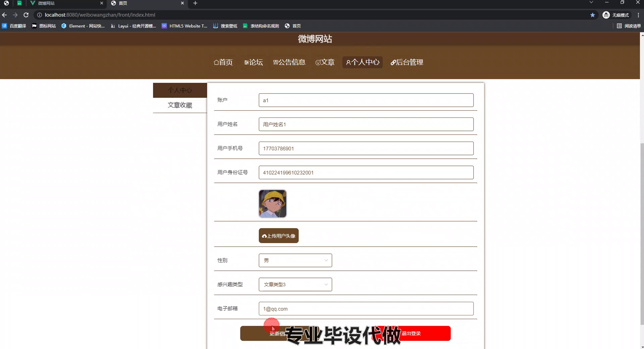Screen dimensions: 644x349
Task: Click the brown 更新信息 button
Action: pos(278,334)
